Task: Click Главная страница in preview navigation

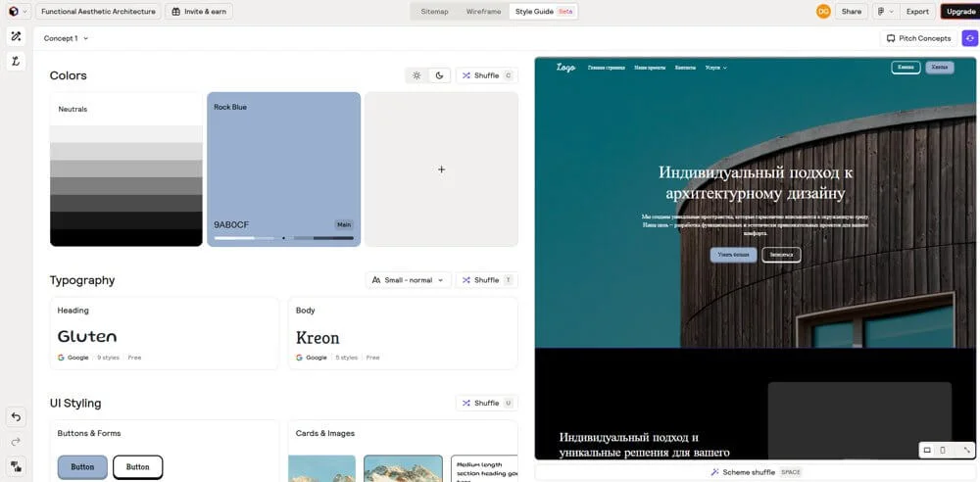Action: [607, 68]
